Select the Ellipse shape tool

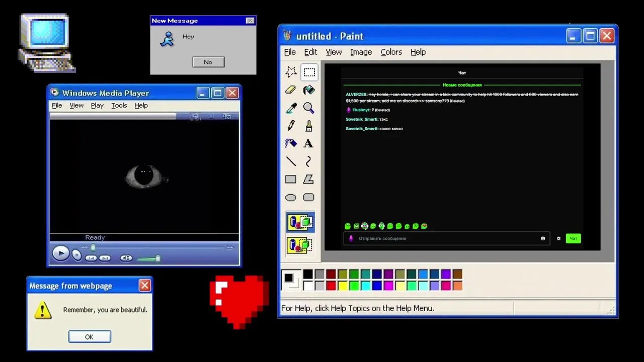291,197
